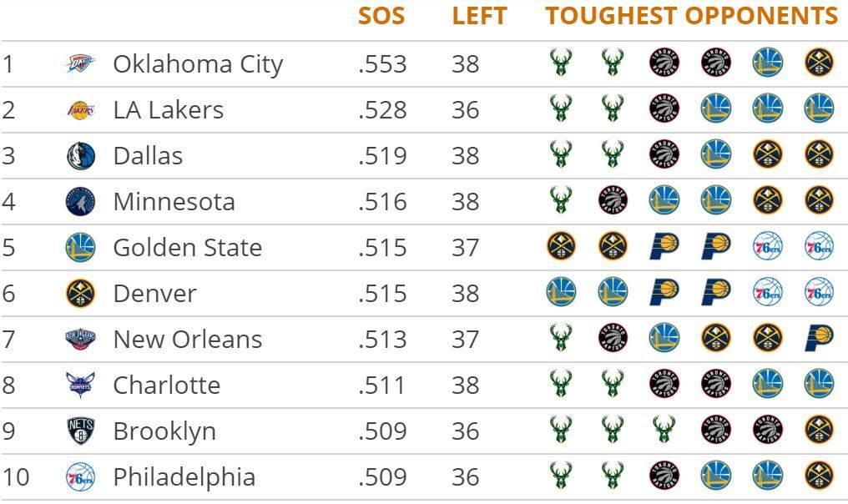848x504 pixels.
Task: Click the Dallas Mavericks team logo
Action: (80, 156)
